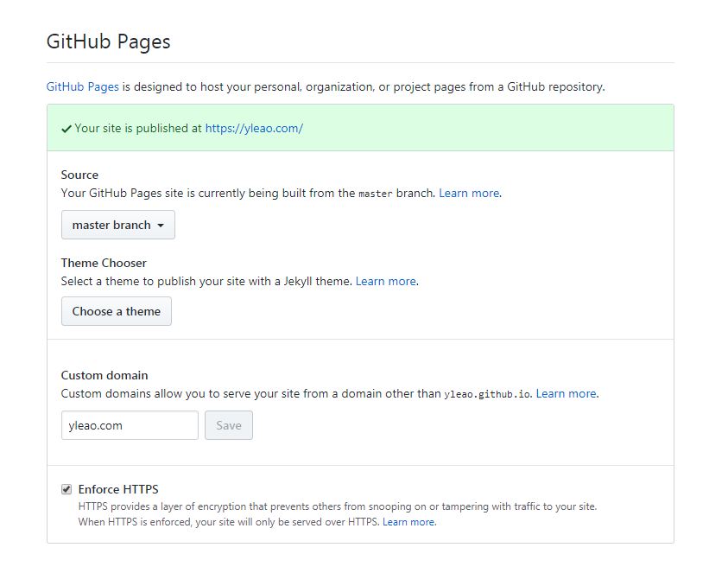728x573 pixels.
Task: Toggle the Enforce HTTPS checkbox
Action: point(66,489)
